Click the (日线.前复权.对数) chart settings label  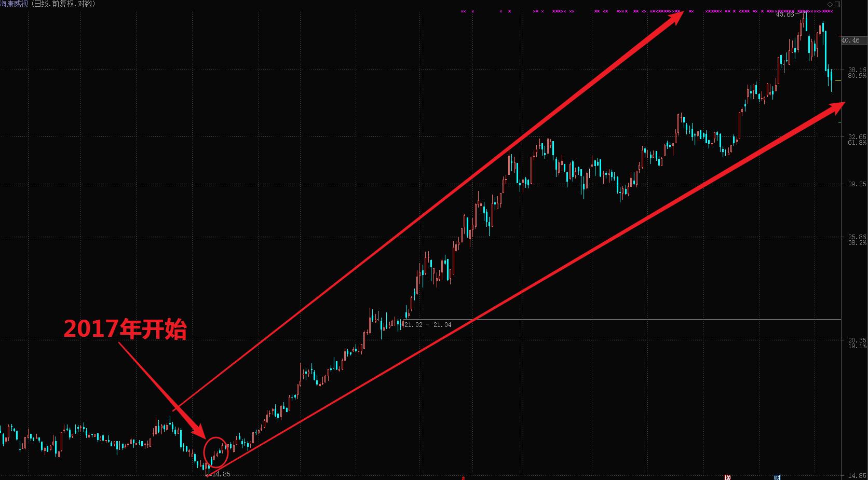[x=63, y=4]
